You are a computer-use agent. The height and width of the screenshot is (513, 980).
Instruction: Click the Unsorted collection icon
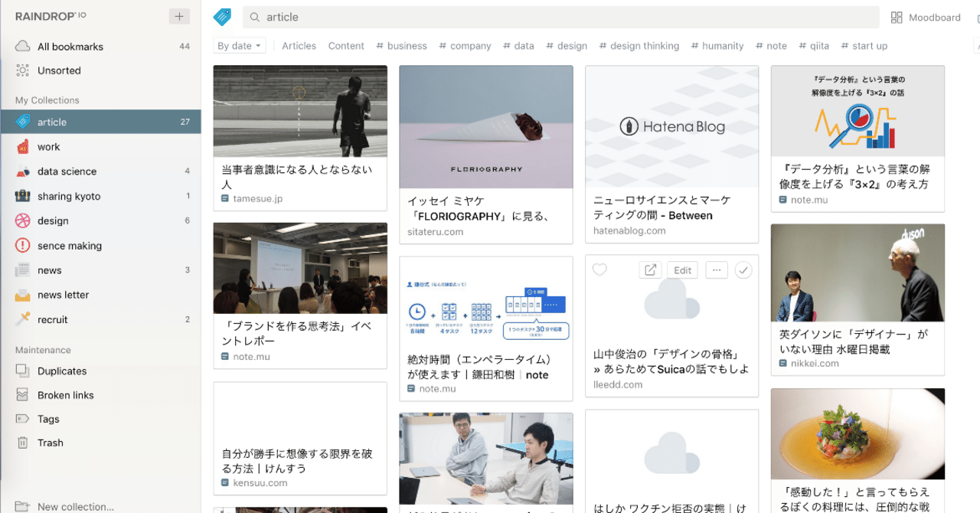coord(23,70)
